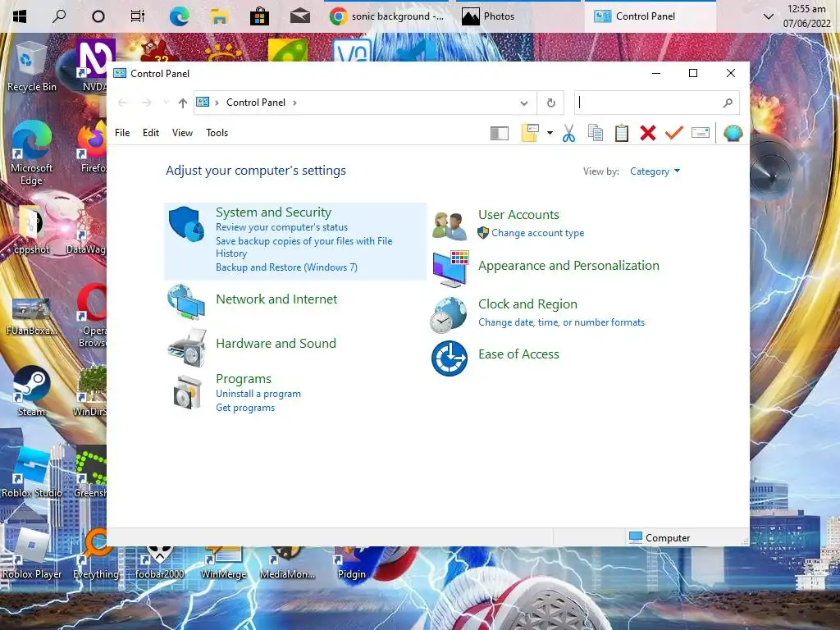This screenshot has height=630, width=840.
Task: Open Network and Internet category link
Action: [x=276, y=299]
